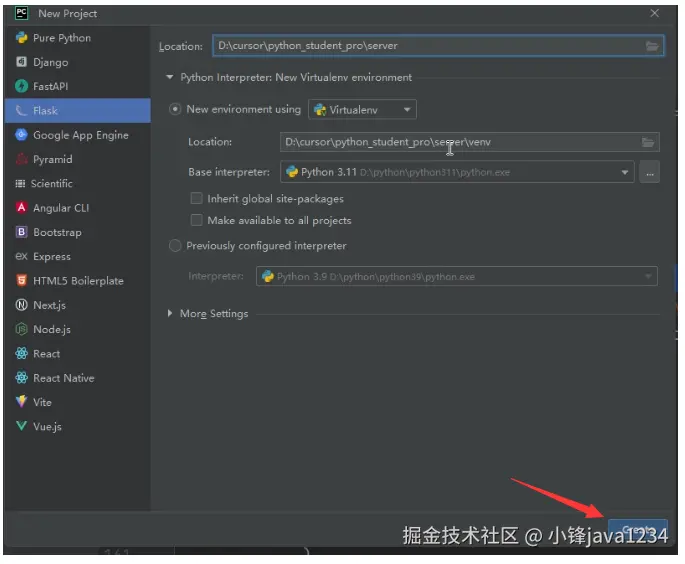Open the Python 3.9 Interpreter dropdown
The image size is (685, 564).
(457, 277)
